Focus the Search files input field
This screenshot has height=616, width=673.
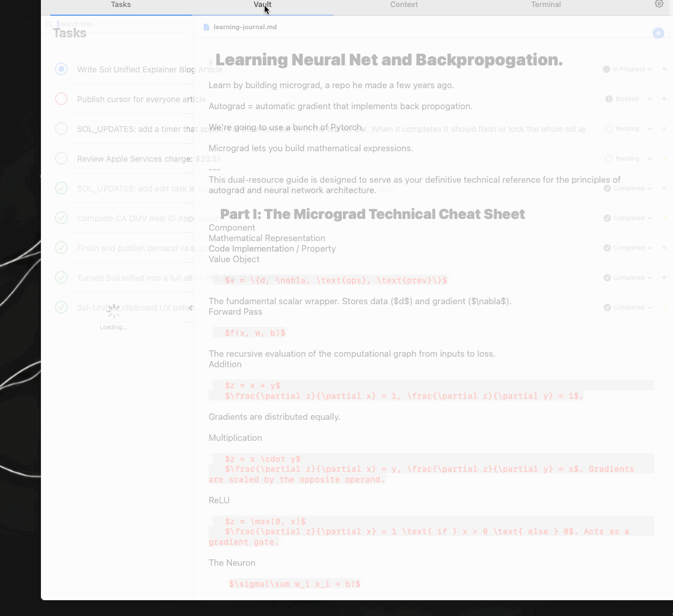[x=117, y=25]
